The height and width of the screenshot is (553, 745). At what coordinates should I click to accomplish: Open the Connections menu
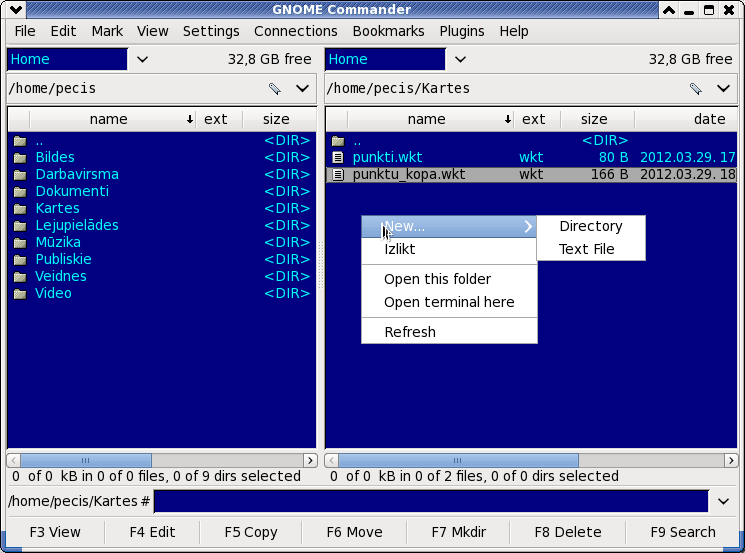296,31
